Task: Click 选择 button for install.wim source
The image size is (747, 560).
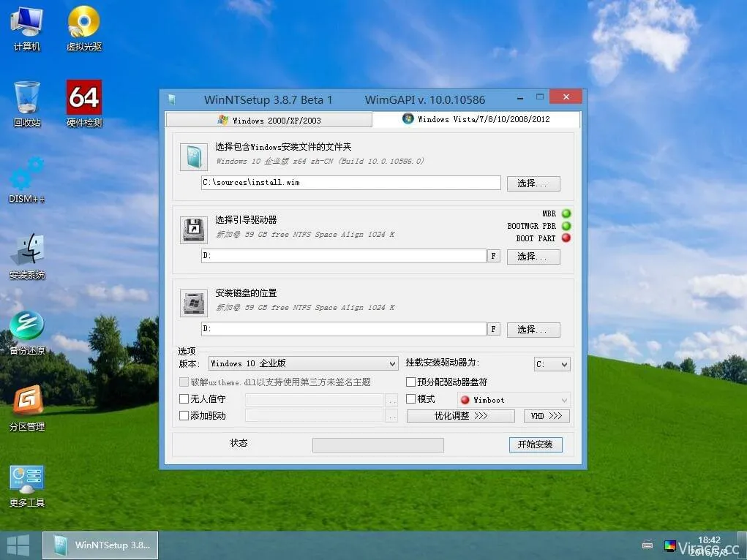Action: click(533, 183)
